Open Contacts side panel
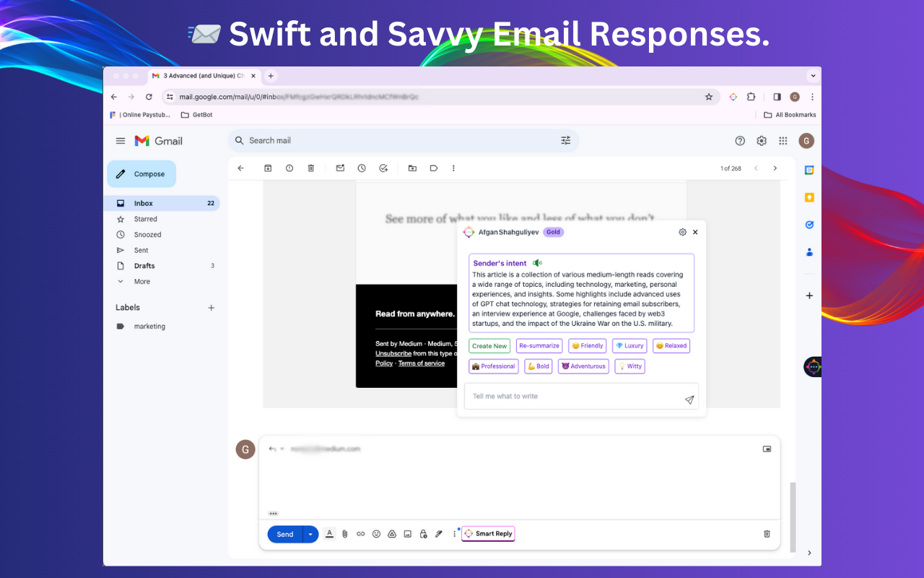 (809, 252)
